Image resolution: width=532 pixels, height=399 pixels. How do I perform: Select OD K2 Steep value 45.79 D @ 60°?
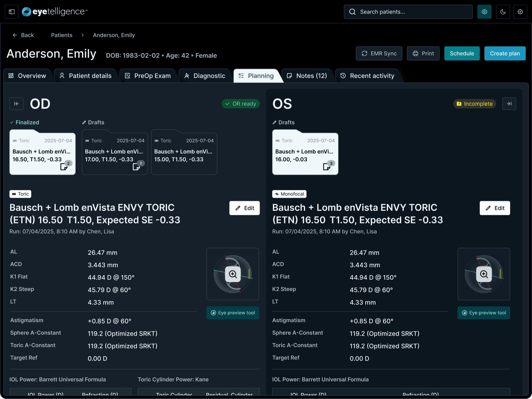pyautogui.click(x=109, y=290)
